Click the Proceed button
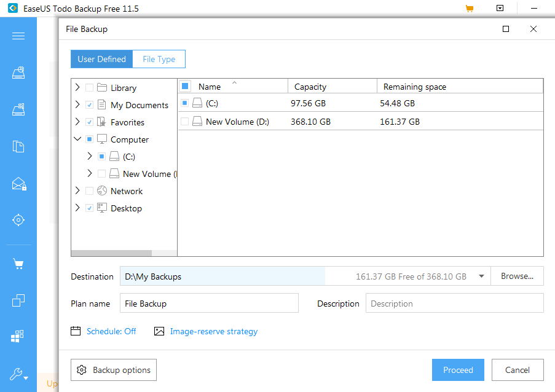The image size is (555, 392). click(458, 370)
